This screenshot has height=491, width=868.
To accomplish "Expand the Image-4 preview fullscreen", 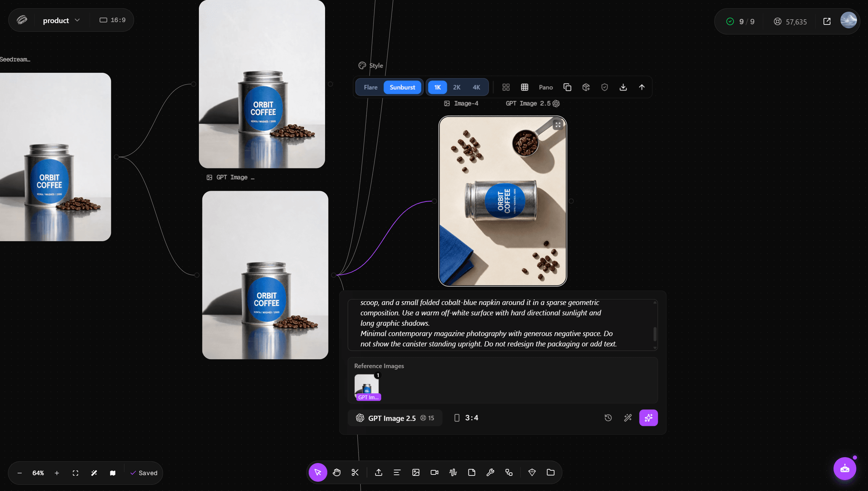I will [558, 125].
